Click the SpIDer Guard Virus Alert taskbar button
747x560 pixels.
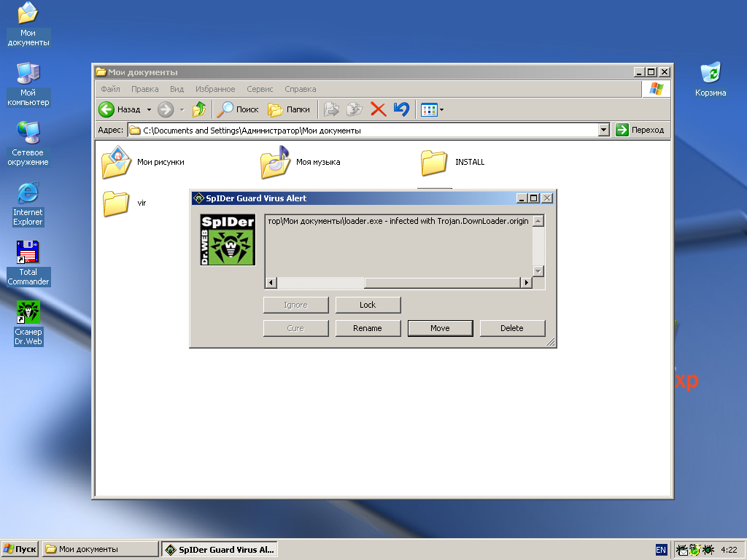pos(220,550)
